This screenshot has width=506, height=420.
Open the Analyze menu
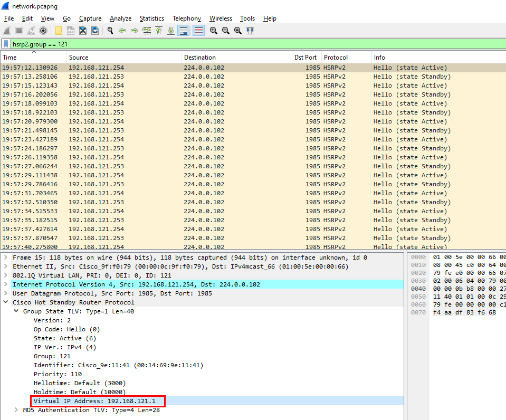click(x=120, y=18)
